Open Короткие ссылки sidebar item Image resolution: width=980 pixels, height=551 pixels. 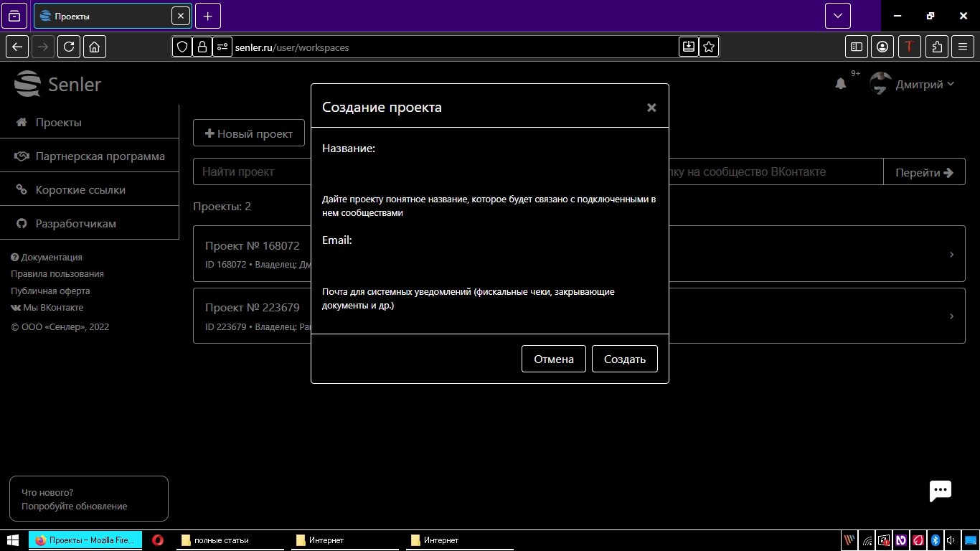pos(80,190)
